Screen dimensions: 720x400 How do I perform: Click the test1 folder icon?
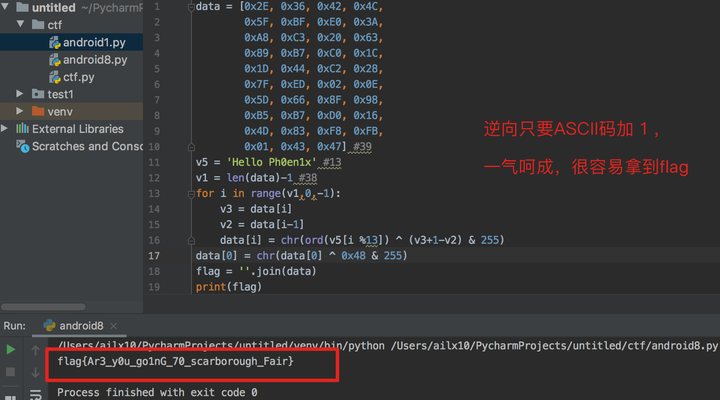point(38,94)
